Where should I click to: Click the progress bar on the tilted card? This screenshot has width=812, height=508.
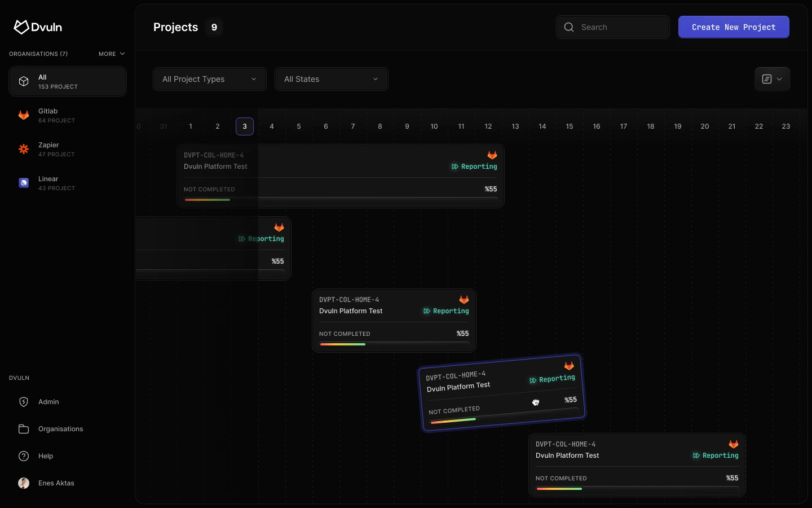coord(505,415)
